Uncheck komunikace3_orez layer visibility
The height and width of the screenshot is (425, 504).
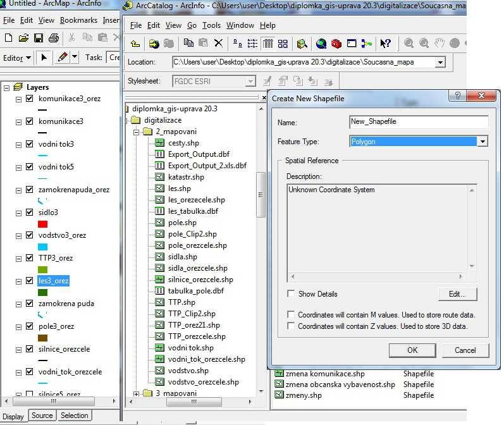point(29,99)
